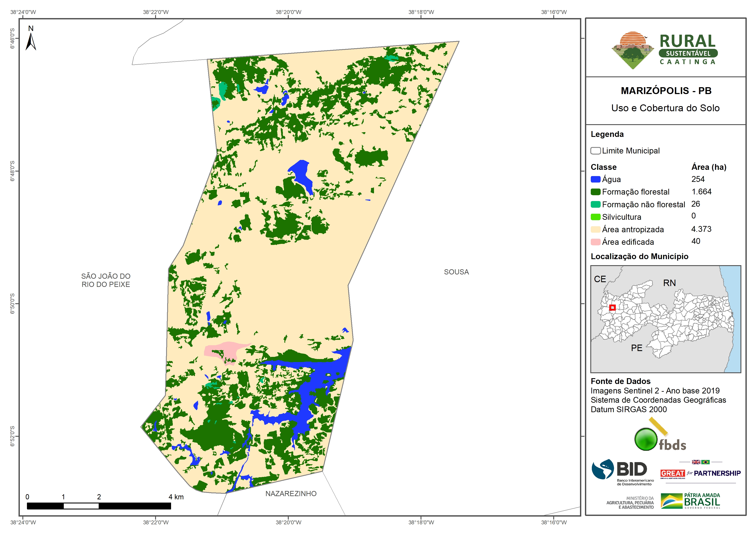Click the Área antropizada beige swatch
Viewport: 756px width, 534px height.
595,229
